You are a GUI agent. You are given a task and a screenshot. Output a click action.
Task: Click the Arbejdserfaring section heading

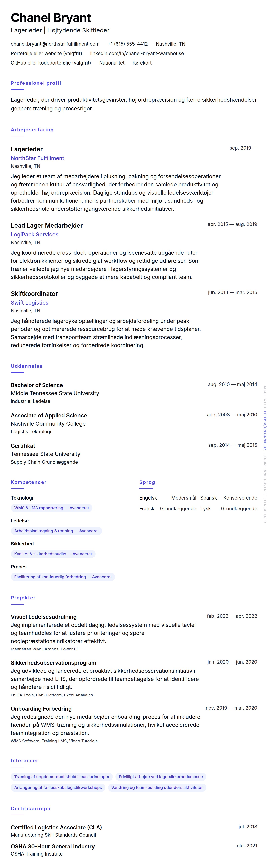click(x=32, y=129)
